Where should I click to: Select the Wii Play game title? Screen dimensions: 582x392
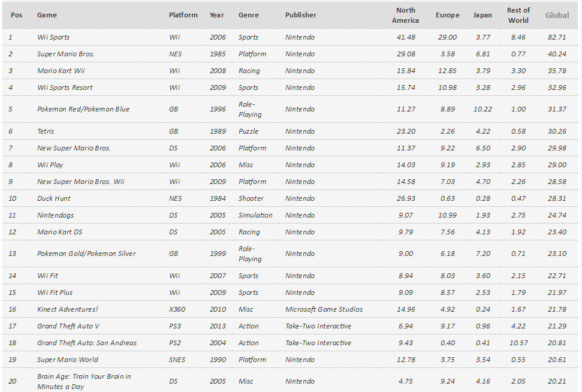tap(50, 165)
